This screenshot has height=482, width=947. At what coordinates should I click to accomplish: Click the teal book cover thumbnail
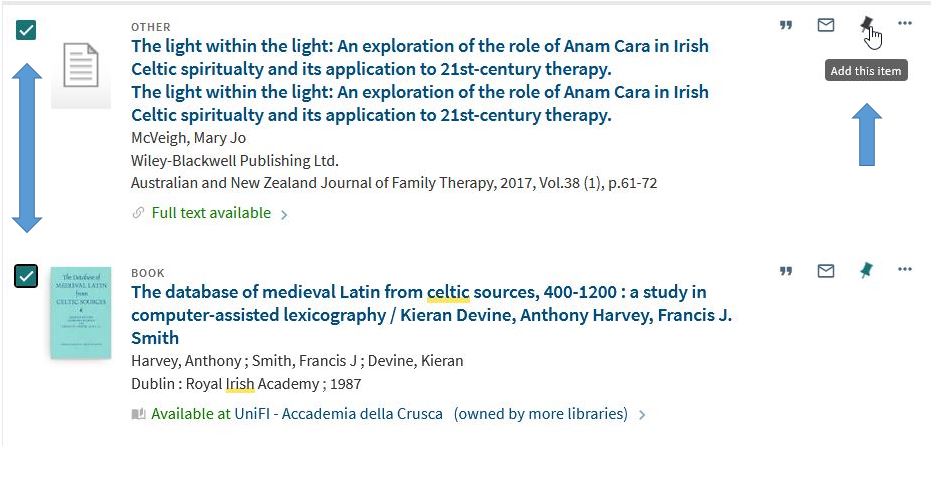pyautogui.click(x=81, y=311)
